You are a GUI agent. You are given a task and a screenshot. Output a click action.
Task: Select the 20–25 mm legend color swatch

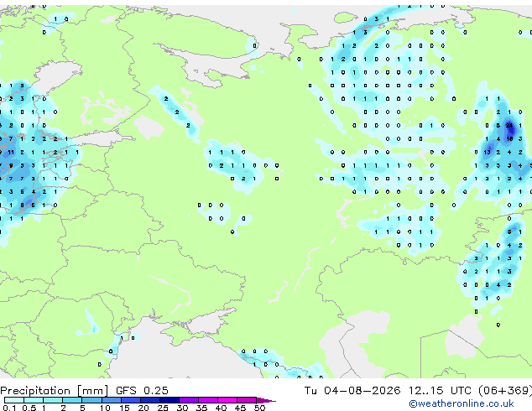(150, 400)
